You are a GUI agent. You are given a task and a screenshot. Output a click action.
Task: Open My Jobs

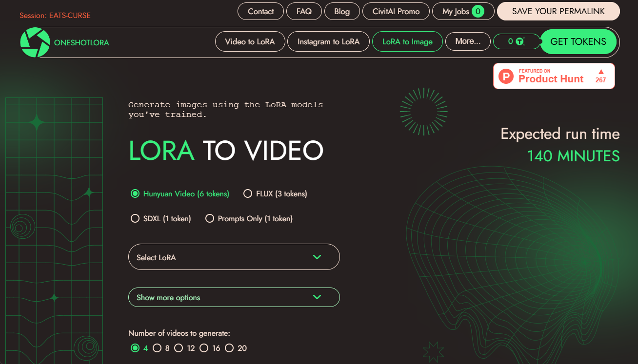coord(463,11)
